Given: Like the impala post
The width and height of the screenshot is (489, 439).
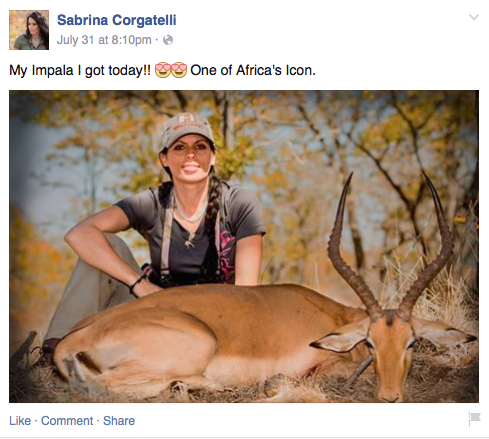Looking at the screenshot, I should [20, 421].
